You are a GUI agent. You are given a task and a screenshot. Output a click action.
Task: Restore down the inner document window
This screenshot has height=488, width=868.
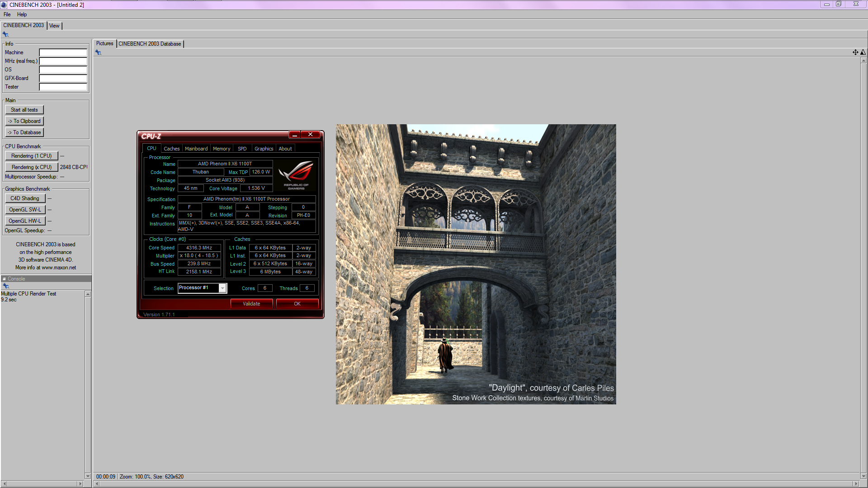[838, 4]
